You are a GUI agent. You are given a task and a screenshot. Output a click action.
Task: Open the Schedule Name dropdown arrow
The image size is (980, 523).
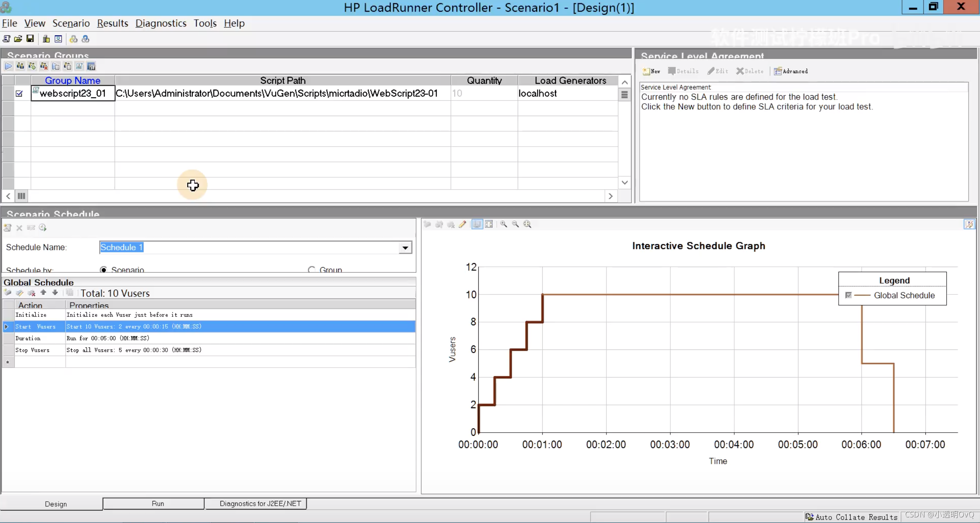point(405,247)
